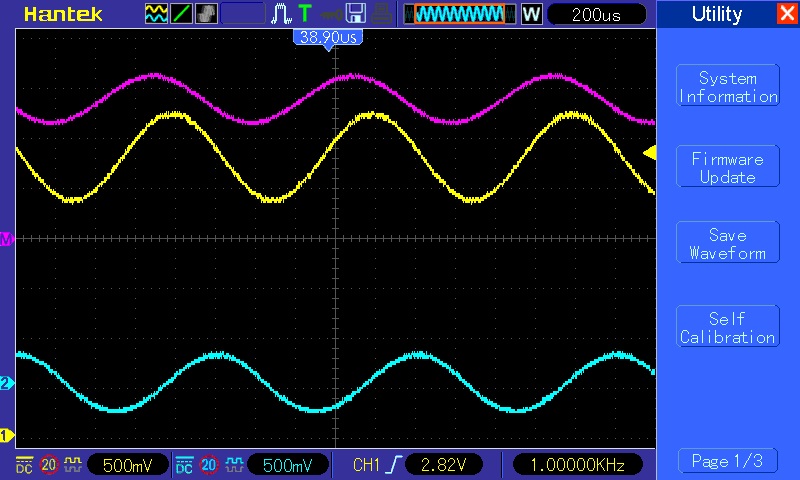The height and width of the screenshot is (480, 800).
Task: Click the pulse trigger waveform icon
Action: coord(279,14)
